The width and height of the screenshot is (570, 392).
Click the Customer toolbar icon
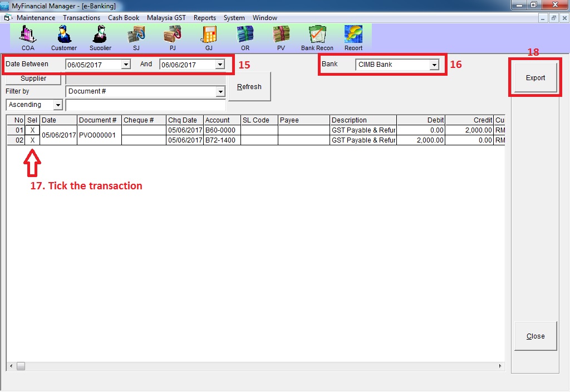[x=64, y=37]
